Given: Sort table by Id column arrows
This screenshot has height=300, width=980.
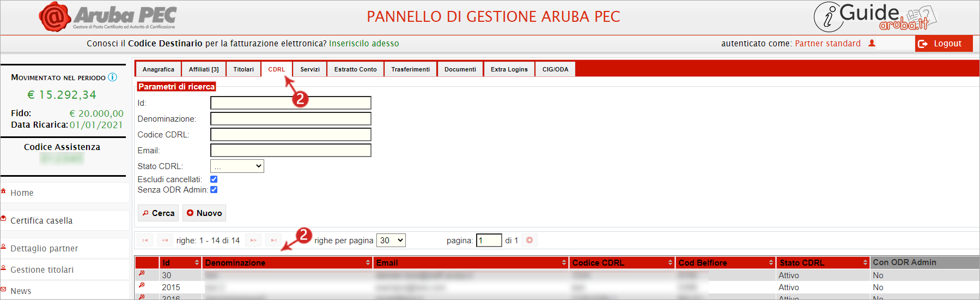Looking at the screenshot, I should [x=197, y=263].
